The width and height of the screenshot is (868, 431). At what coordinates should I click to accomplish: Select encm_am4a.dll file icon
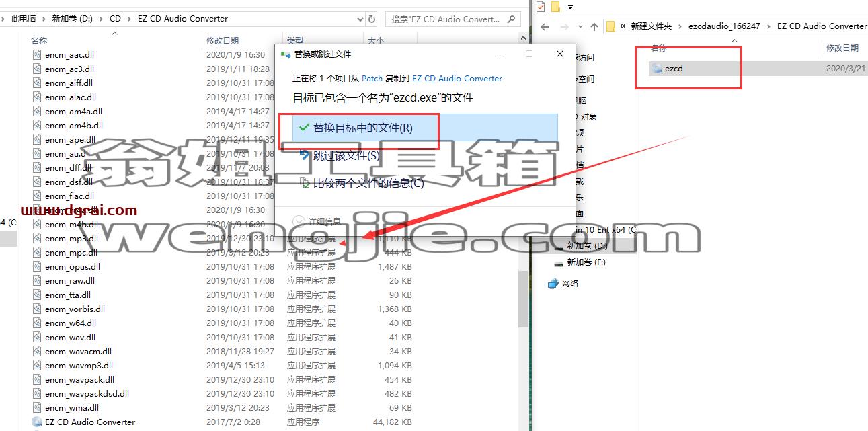point(36,112)
